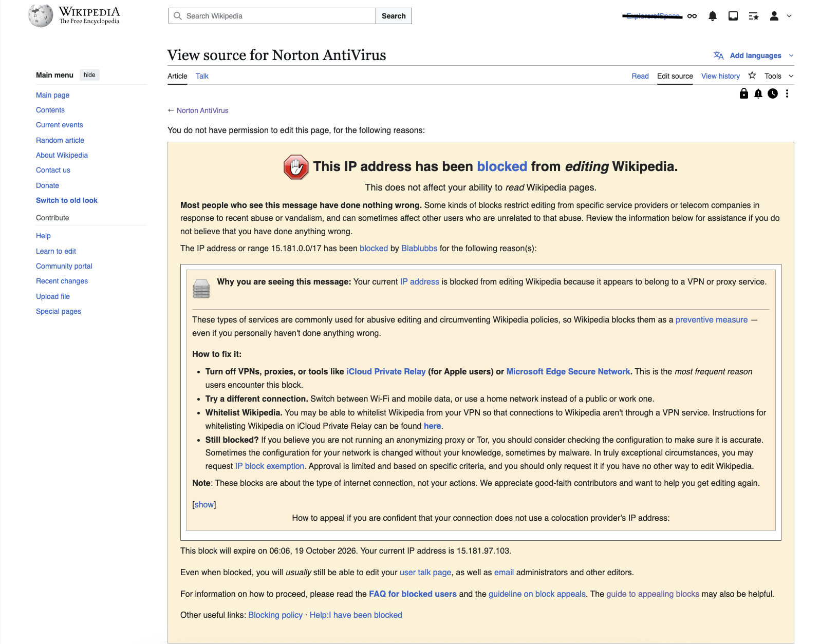Click the Switch to old look link

click(67, 200)
